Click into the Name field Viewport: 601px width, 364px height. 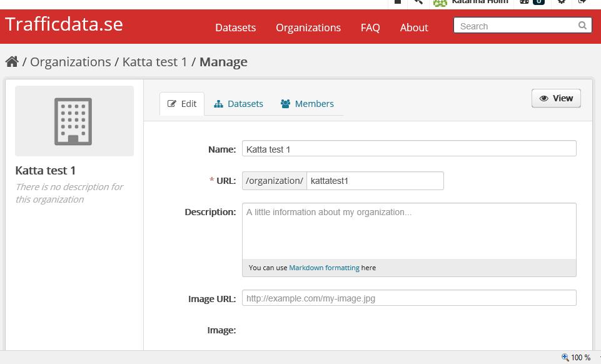(x=409, y=149)
